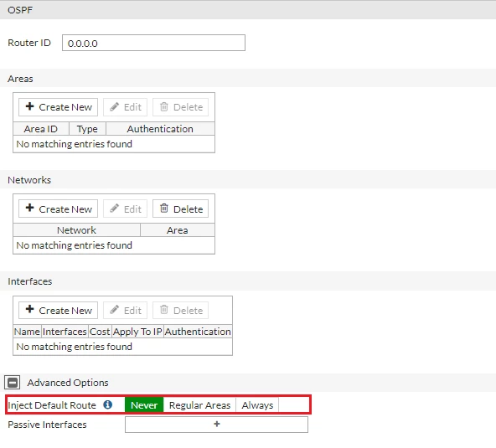Select Always for Inject Default Route

pos(257,405)
